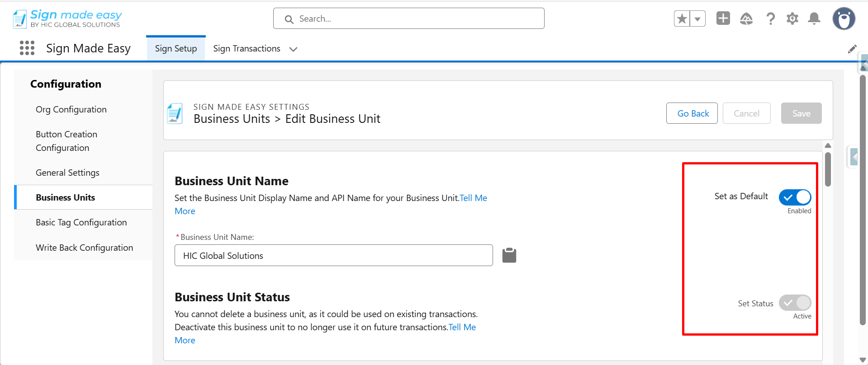Click the settings document icon in header
This screenshot has width=868, height=365.
pyautogui.click(x=175, y=113)
